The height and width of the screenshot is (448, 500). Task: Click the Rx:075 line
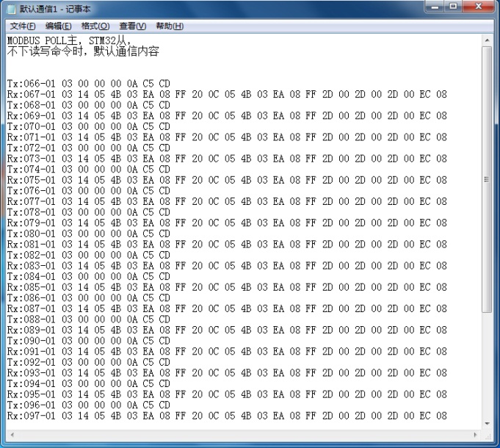tap(227, 180)
